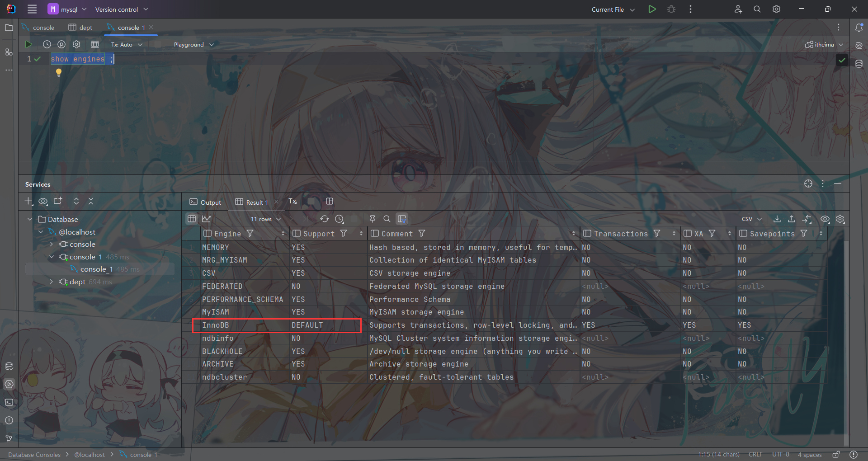Screen dimensions: 868x461
Task: Open Search Everywhere magnifier in title bar
Action: point(757,9)
